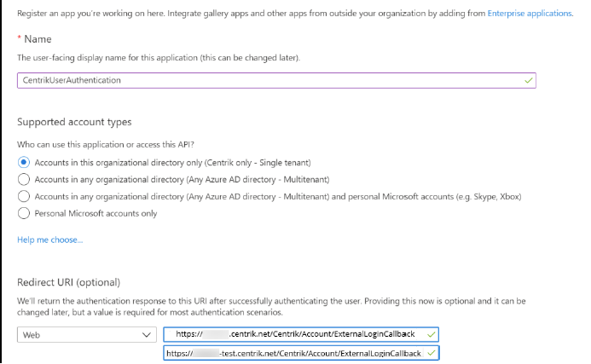Click the 'Register an app' intro text
Image resolution: width=591 pixels, height=364 pixels.
[247, 14]
